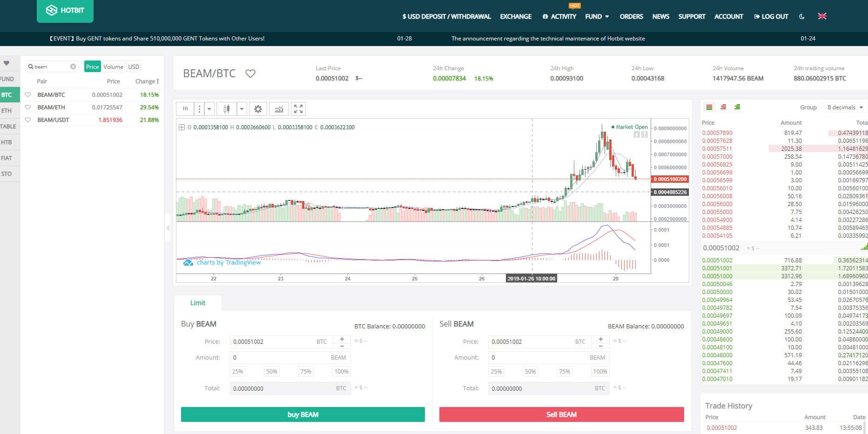Select the 1h interval button
Viewport: 868px width, 434px height.
pyautogui.click(x=185, y=109)
